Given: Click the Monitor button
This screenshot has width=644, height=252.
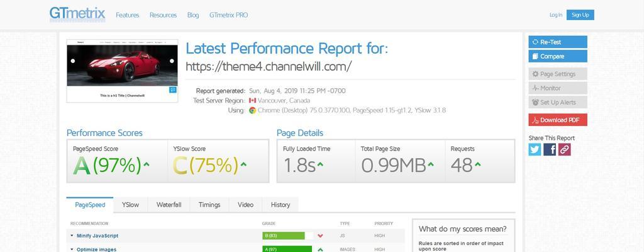Looking at the screenshot, I should pyautogui.click(x=558, y=88).
